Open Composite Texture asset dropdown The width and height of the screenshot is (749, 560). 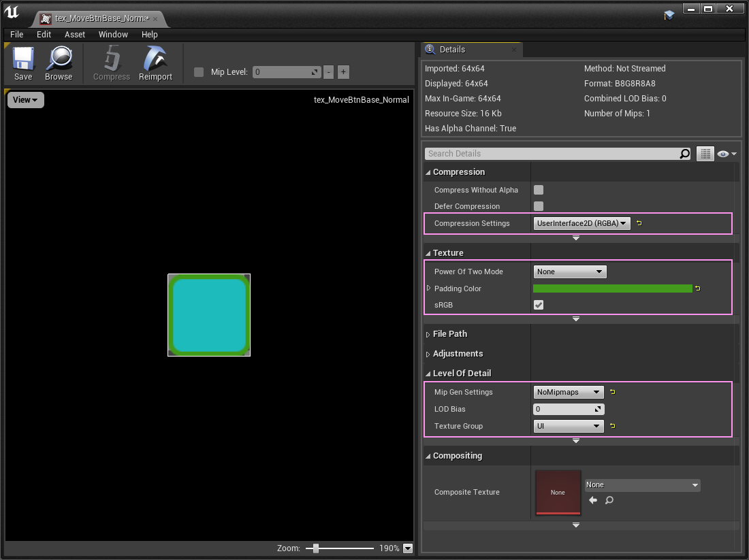point(643,485)
